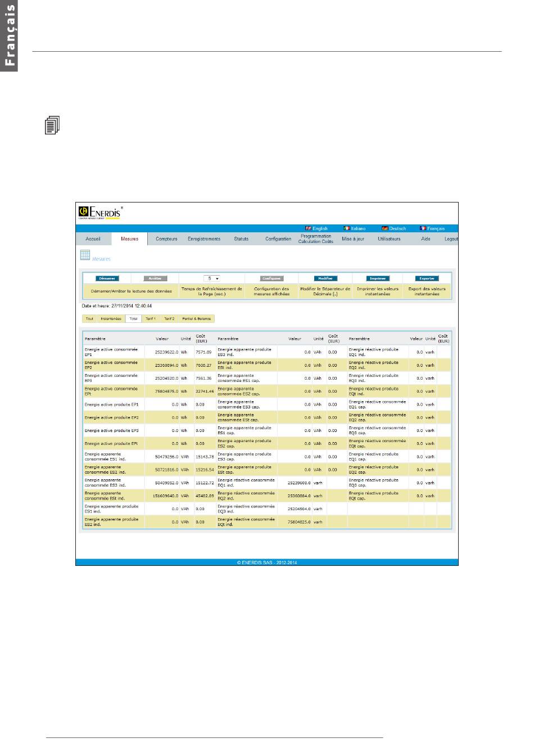Click 'Energie active produite EPt' label
534x756 pixels.
[111, 444]
